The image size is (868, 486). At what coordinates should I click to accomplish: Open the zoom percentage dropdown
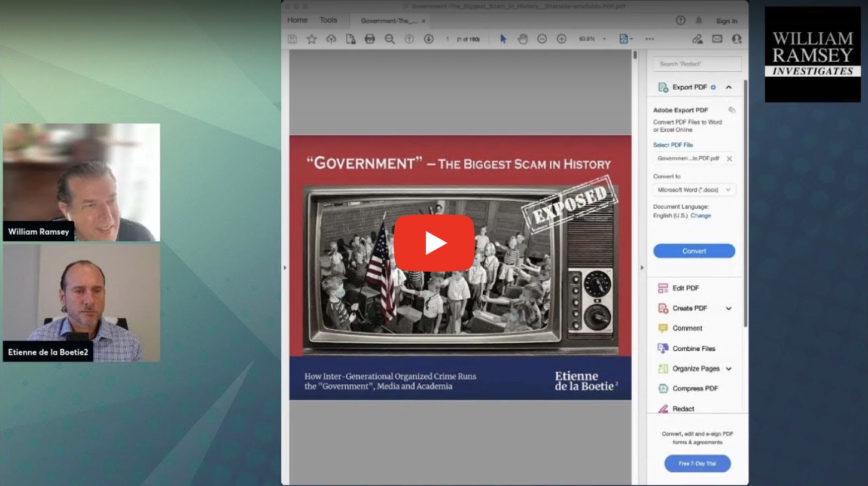click(x=604, y=39)
